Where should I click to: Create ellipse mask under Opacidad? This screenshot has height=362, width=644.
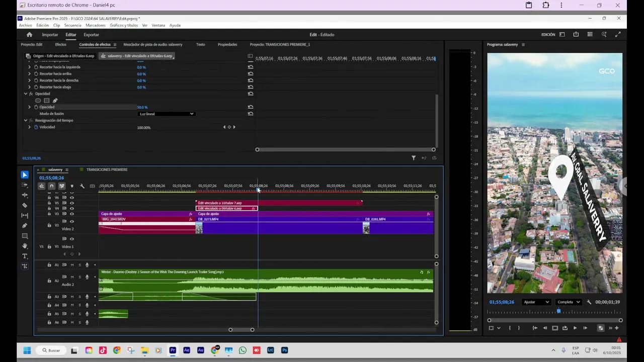[38, 101]
